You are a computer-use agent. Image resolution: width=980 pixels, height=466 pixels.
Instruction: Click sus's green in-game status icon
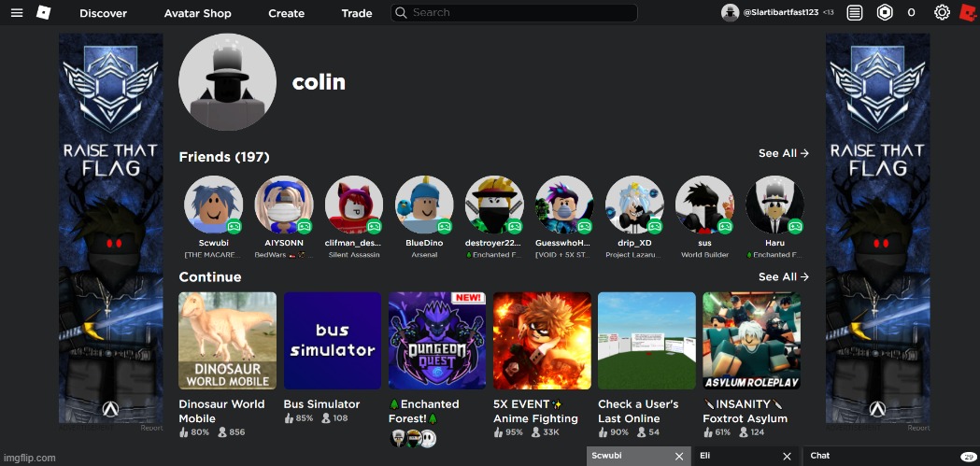click(725, 226)
